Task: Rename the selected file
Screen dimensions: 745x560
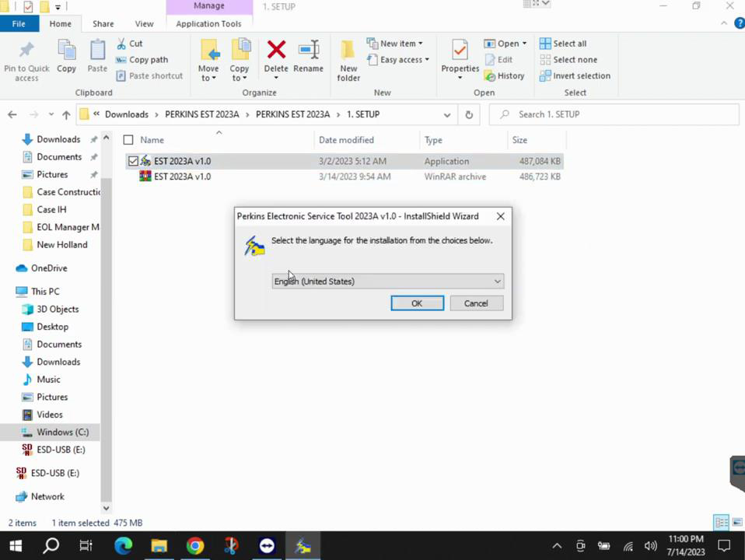Action: 309,56
